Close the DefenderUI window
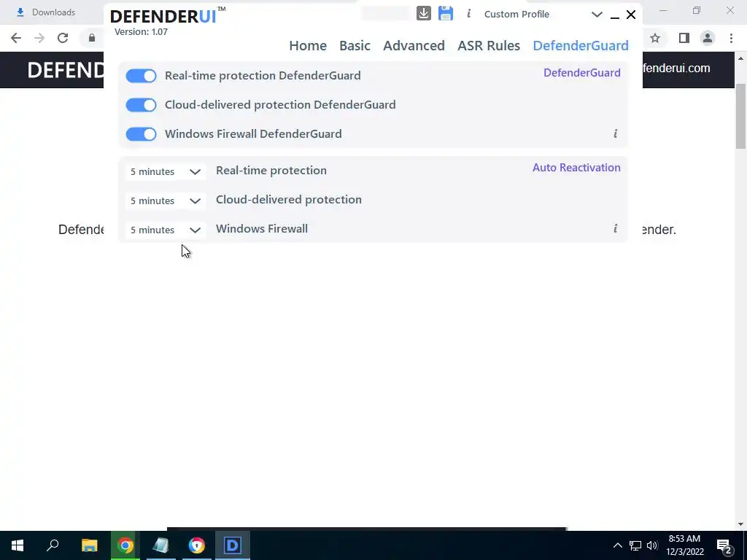747x560 pixels. [631, 15]
